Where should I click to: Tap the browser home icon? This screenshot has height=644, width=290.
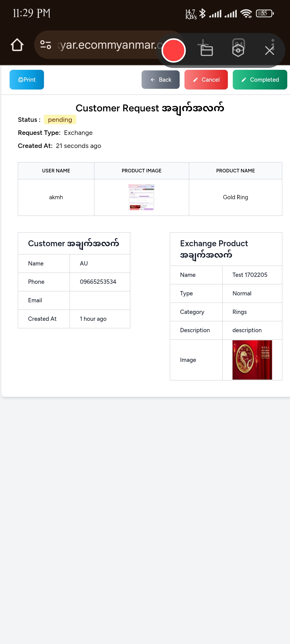17,45
